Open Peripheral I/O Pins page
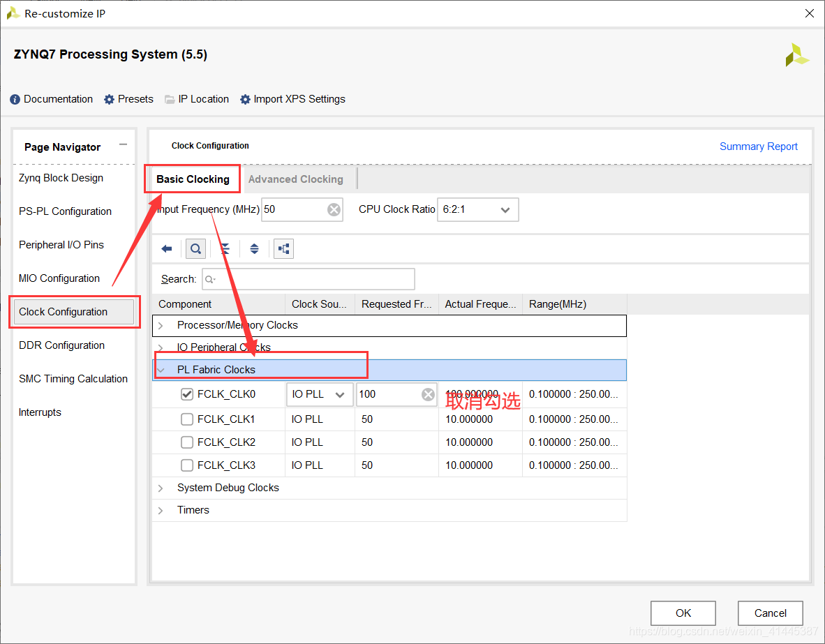The image size is (825, 644). point(61,245)
